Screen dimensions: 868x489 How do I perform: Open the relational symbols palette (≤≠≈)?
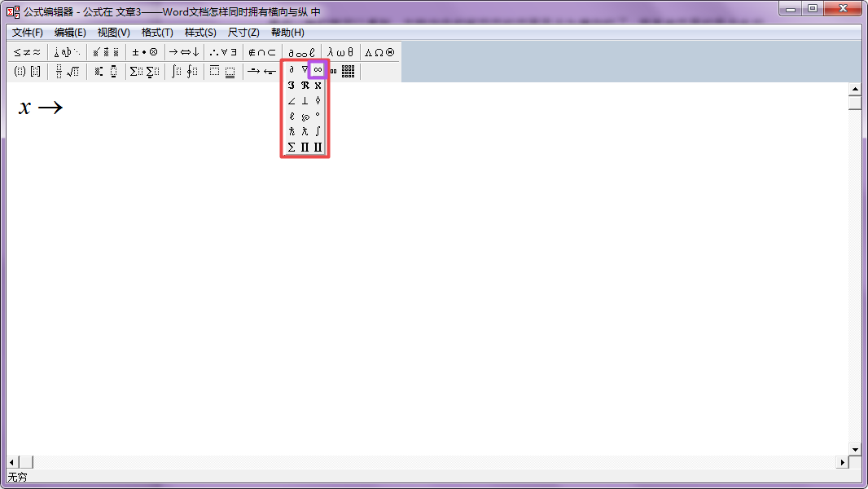coord(27,53)
